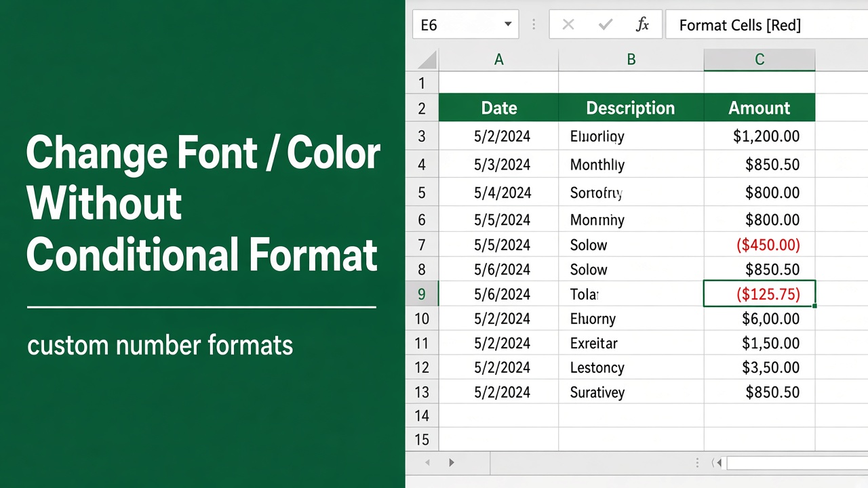The height and width of the screenshot is (488, 868).
Task: Click the Name Box showing E6
Action: pyautogui.click(x=465, y=25)
